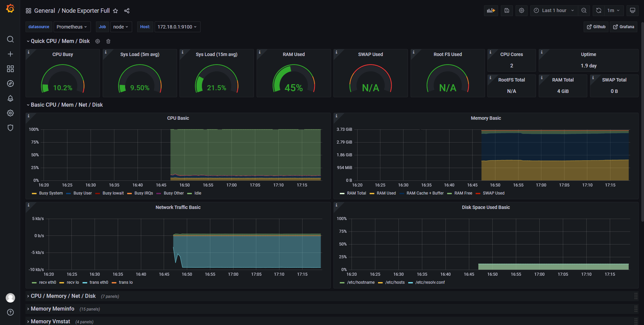
Task: Click the Grafana logo home icon
Action: point(10,8)
